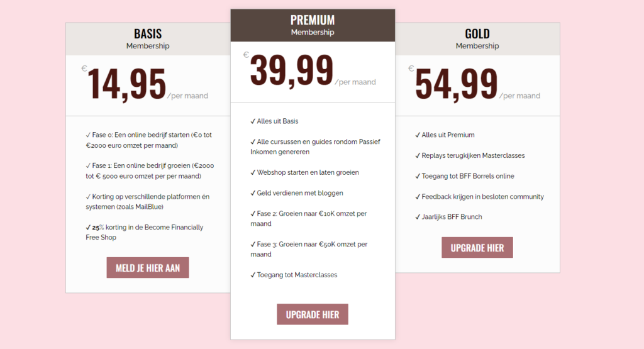
Task: Click the euro symbol beside the 54,99 price
Action: click(x=411, y=69)
